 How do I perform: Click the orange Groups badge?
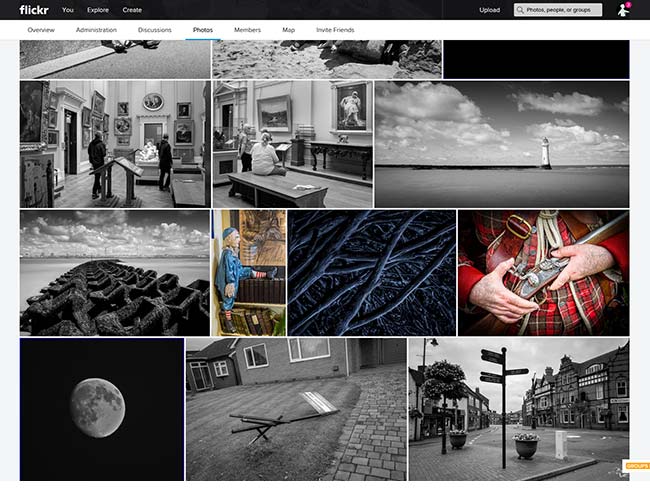pyautogui.click(x=637, y=466)
